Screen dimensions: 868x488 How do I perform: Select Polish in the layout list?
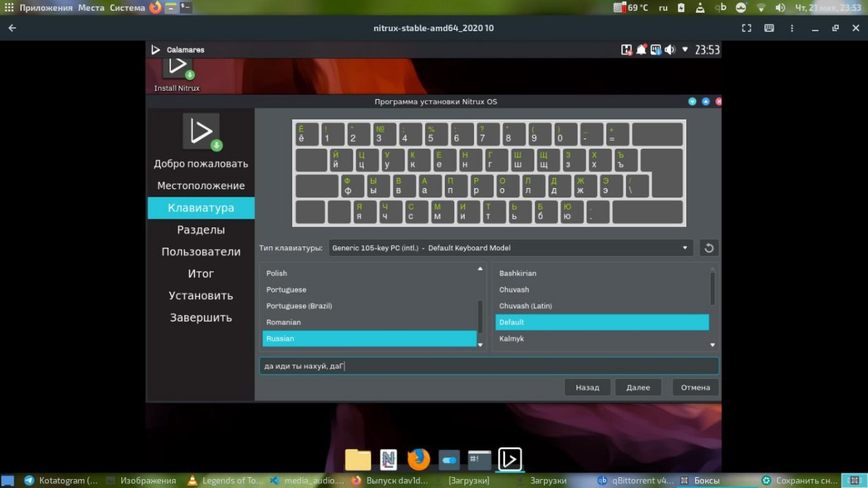370,273
